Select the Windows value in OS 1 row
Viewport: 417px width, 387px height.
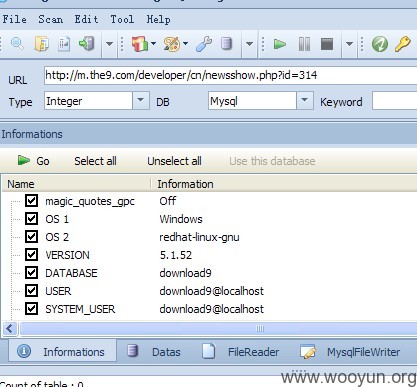pos(181,219)
